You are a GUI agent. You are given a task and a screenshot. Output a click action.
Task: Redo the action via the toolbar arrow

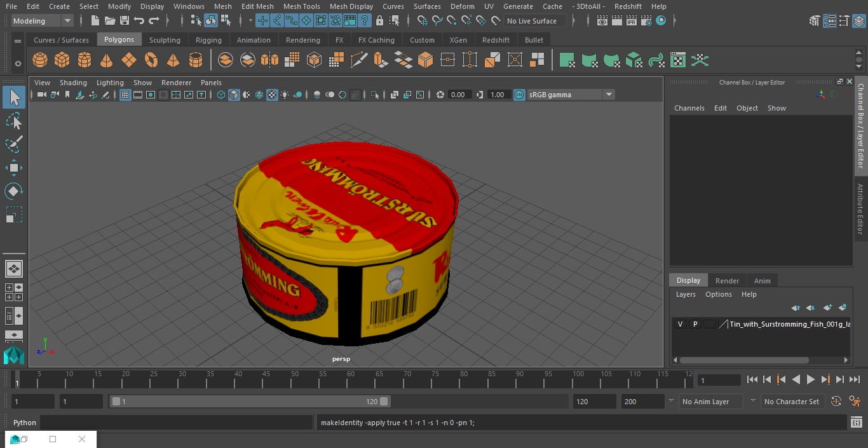pos(154,21)
